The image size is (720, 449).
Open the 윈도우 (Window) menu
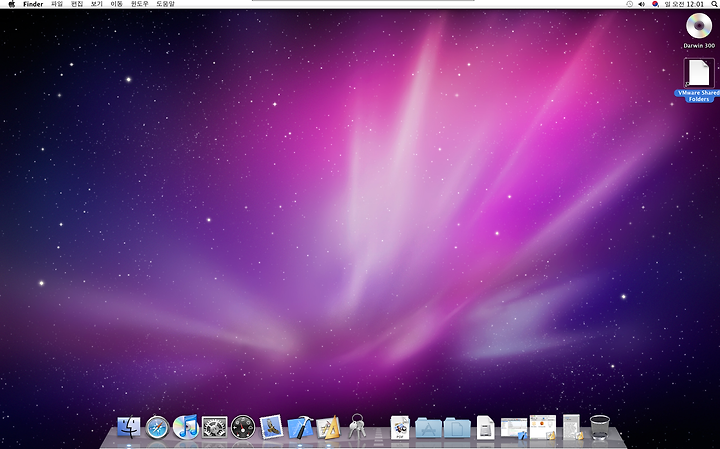pyautogui.click(x=140, y=4)
